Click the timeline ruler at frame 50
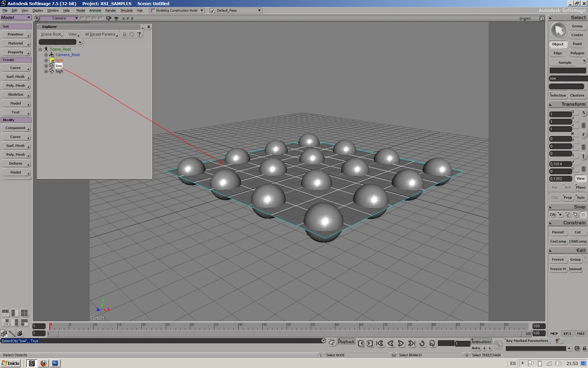588x368 pixels. click(x=287, y=326)
